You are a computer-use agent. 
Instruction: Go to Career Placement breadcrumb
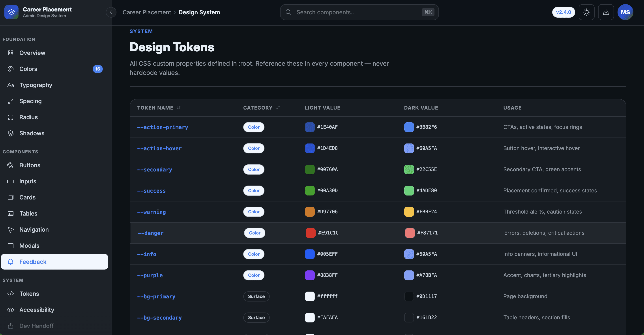pyautogui.click(x=147, y=12)
